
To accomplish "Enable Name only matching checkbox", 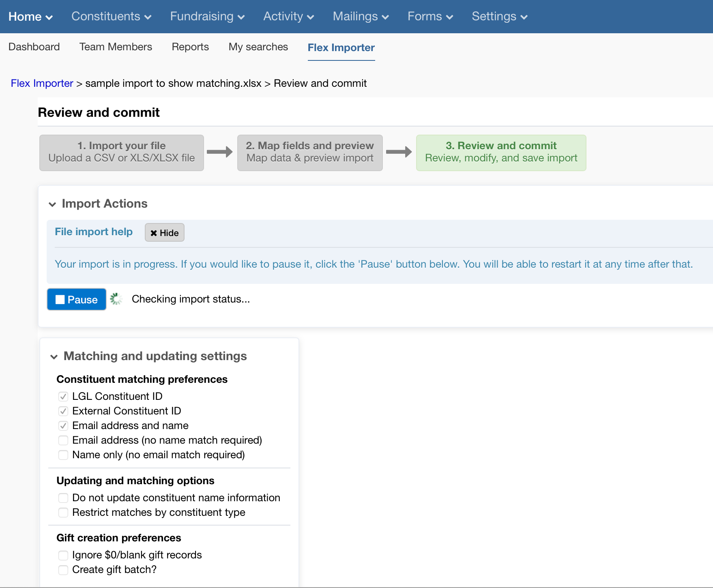I will [63, 455].
